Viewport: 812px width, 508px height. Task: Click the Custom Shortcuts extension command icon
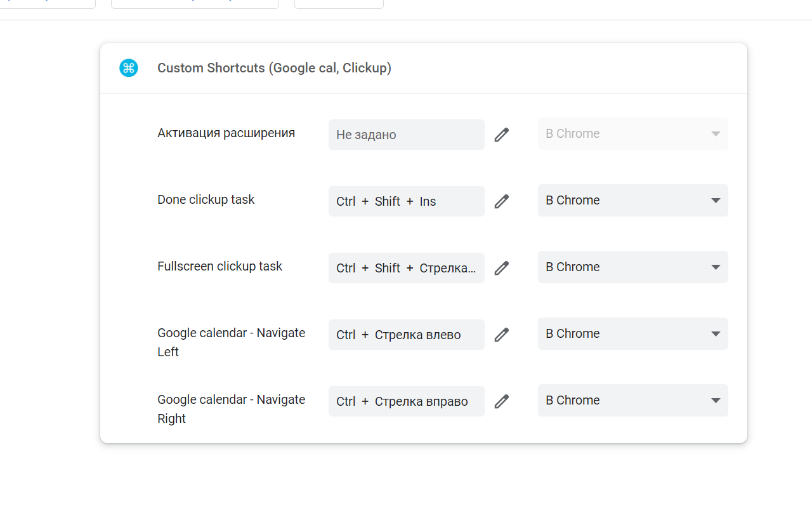pos(129,68)
